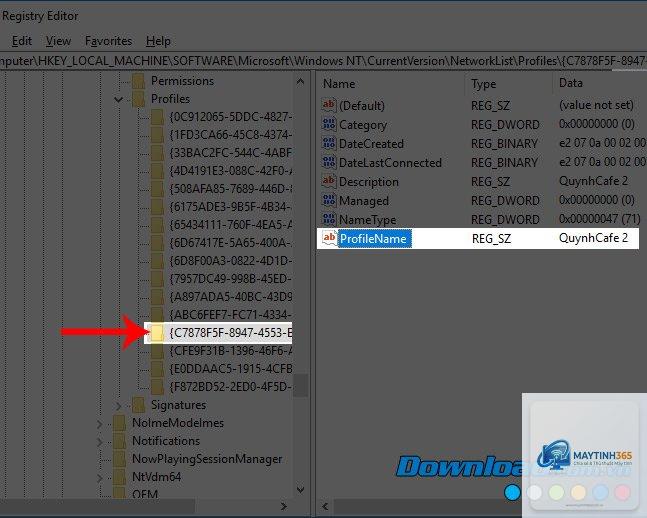Select the {6D8F00A3-0822-4D1D folder icon
Viewport: 647px width, 518px height.
coord(157,261)
